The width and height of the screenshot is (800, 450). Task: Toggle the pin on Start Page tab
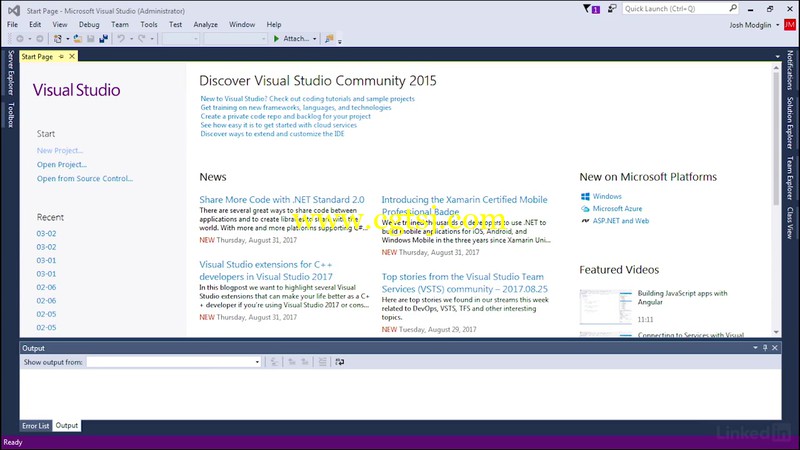[x=61, y=57]
